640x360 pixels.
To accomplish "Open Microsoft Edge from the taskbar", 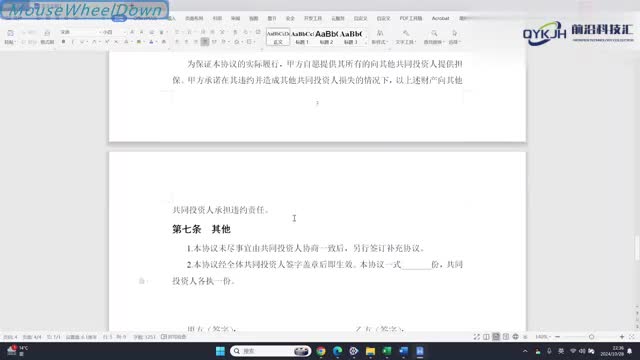I will point(337,351).
